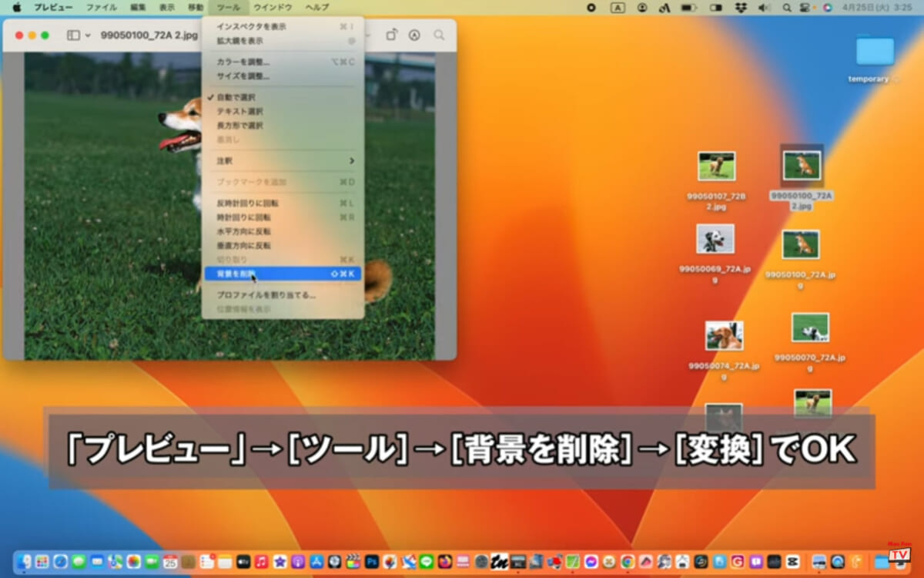924x578 pixels.
Task: Open Launchpad from the Dock
Action: [x=42, y=562]
